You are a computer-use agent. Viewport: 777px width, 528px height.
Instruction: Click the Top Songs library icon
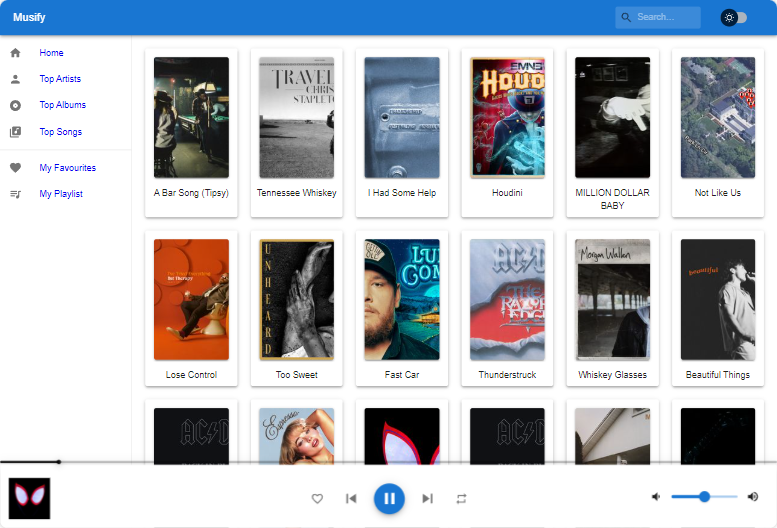coord(15,132)
